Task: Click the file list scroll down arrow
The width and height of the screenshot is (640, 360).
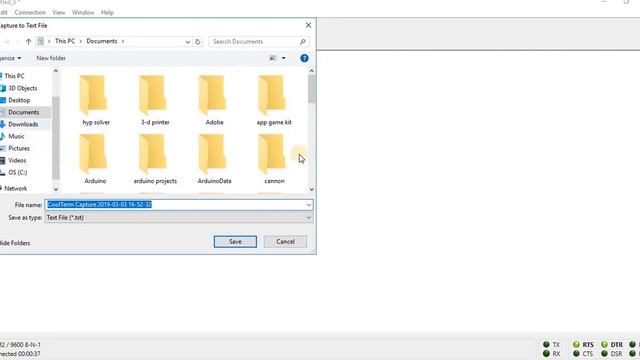Action: 311,189
